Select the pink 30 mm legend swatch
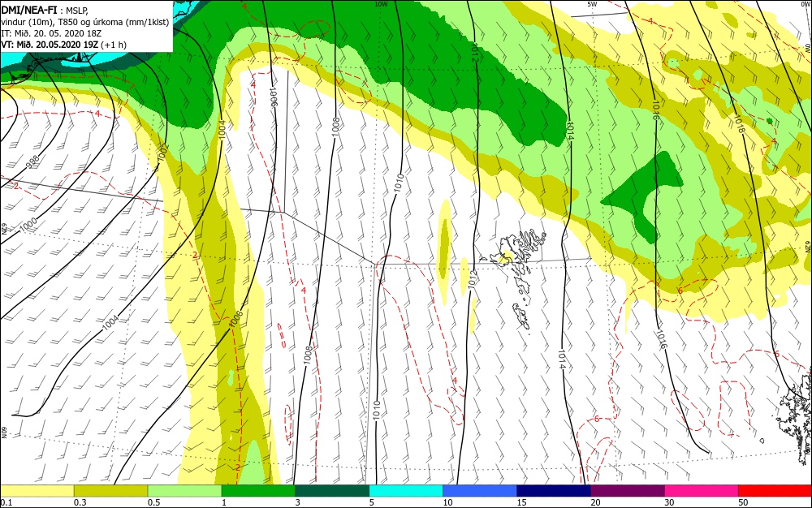Image resolution: width=812 pixels, height=508 pixels. click(x=702, y=491)
